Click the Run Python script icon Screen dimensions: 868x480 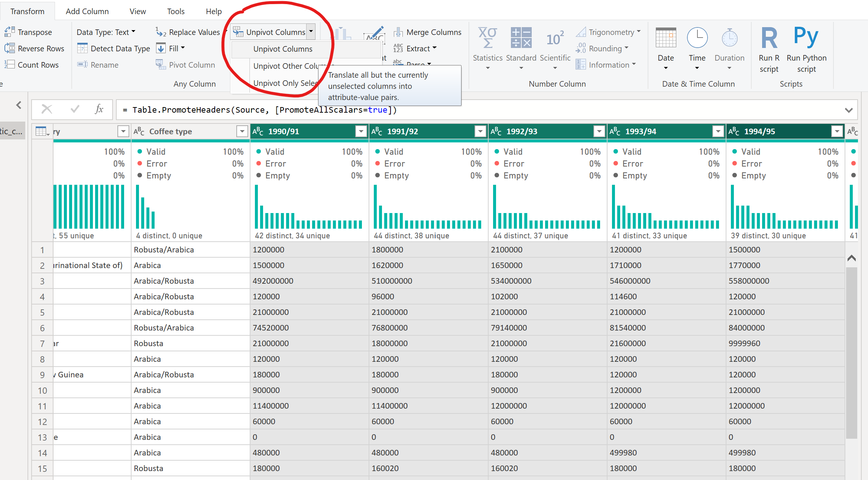tap(806, 37)
